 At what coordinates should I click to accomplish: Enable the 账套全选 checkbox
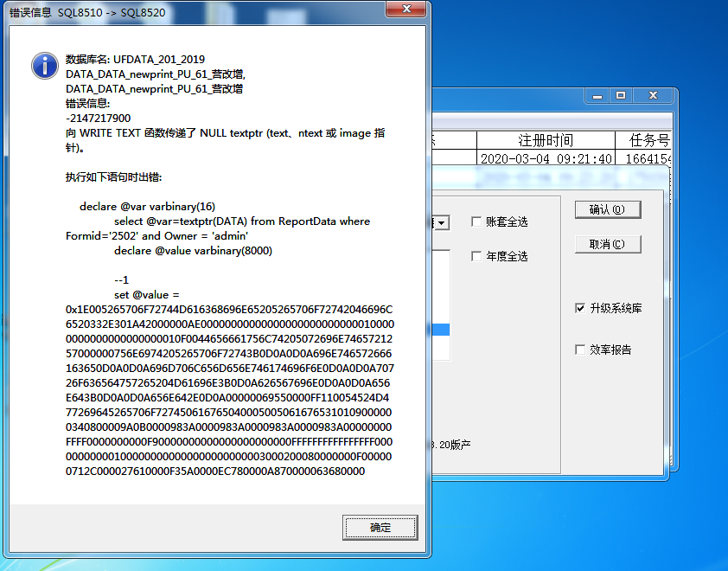[x=476, y=221]
